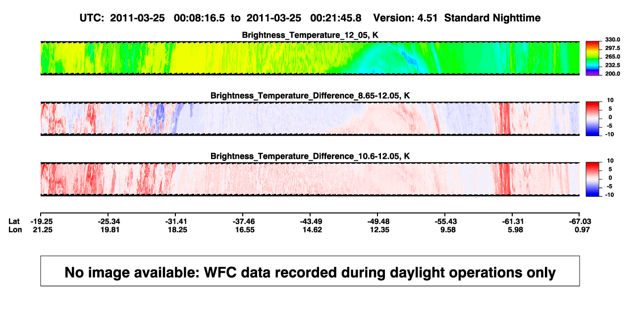
Task: Click the Lat axis label
Action: (14, 221)
